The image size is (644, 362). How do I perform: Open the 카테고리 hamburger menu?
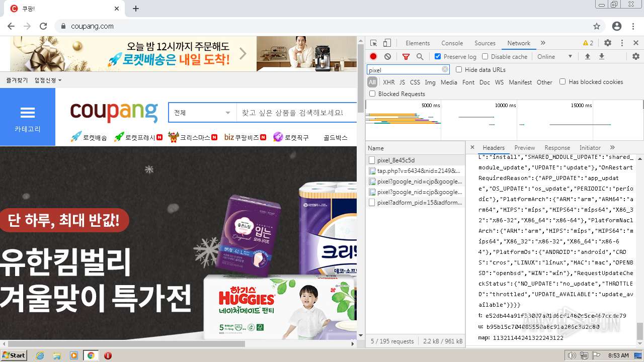[28, 117]
